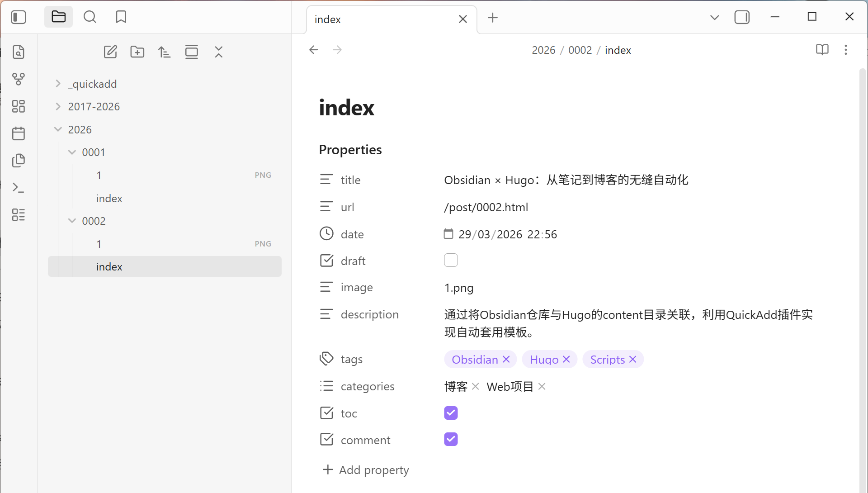Enable the draft checkbox
The width and height of the screenshot is (868, 493).
(451, 261)
